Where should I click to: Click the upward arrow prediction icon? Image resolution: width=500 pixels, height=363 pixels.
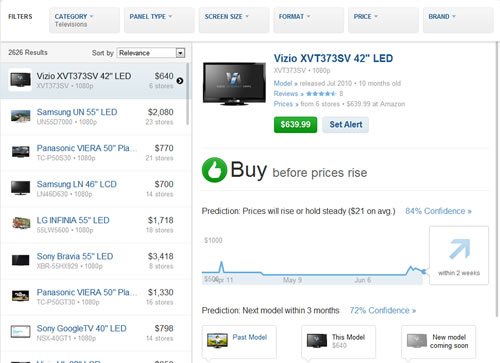pyautogui.click(x=459, y=249)
